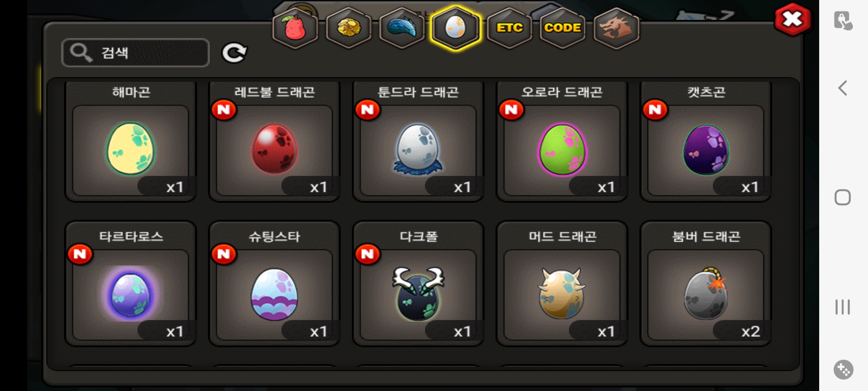The height and width of the screenshot is (391, 868).
Task: Tap the Android back arrow
Action: point(843,88)
